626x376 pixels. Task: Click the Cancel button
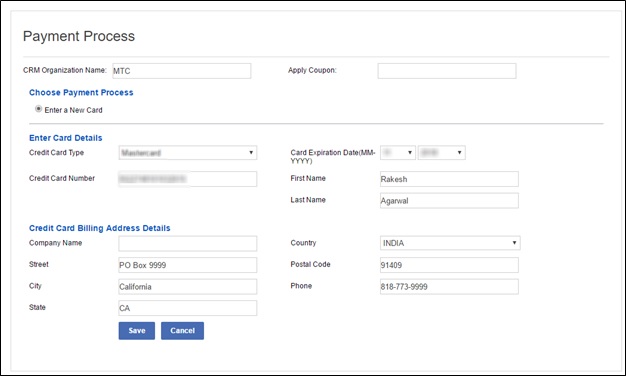[x=182, y=331]
